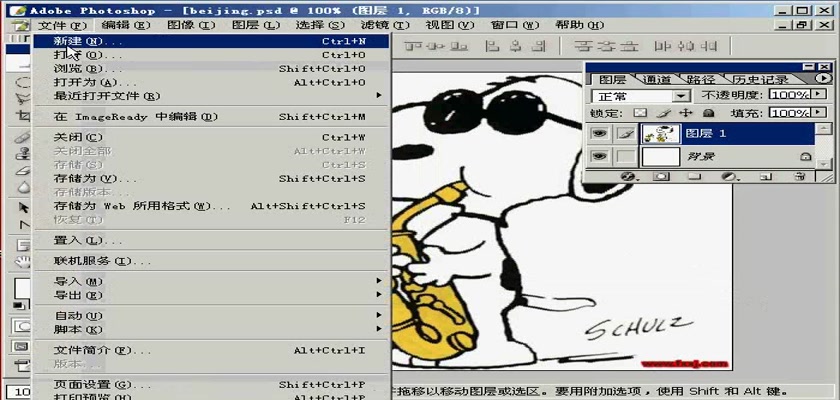The width and height of the screenshot is (840, 400).
Task: Choose 页面设置 menu entry
Action: pyautogui.click(x=211, y=384)
